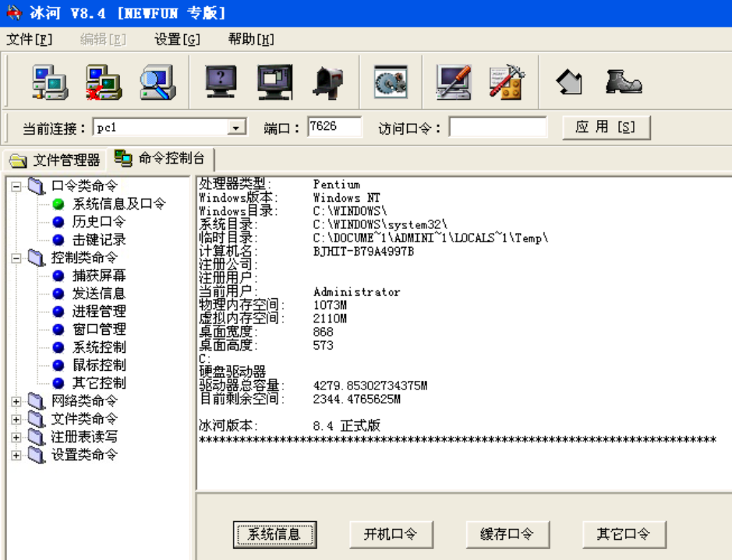The width and height of the screenshot is (732, 560).
Task: Select 历史口令 in the tree
Action: point(99,221)
